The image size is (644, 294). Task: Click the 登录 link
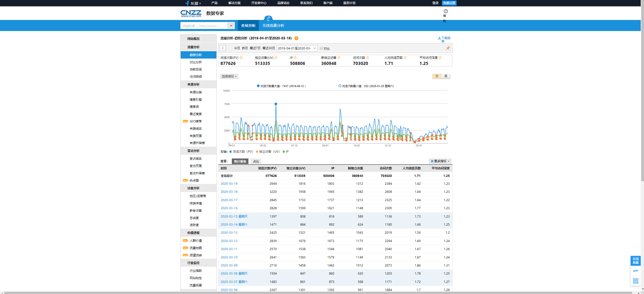[435, 3]
